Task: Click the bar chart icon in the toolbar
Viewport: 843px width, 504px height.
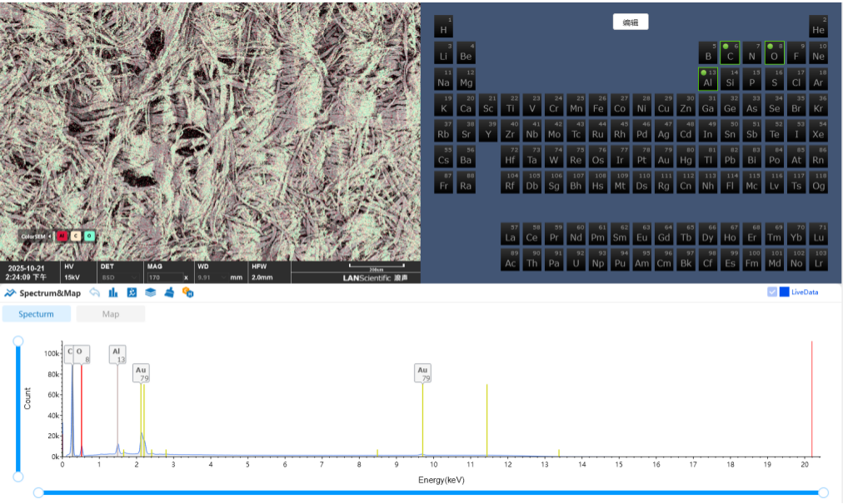Action: click(x=112, y=292)
